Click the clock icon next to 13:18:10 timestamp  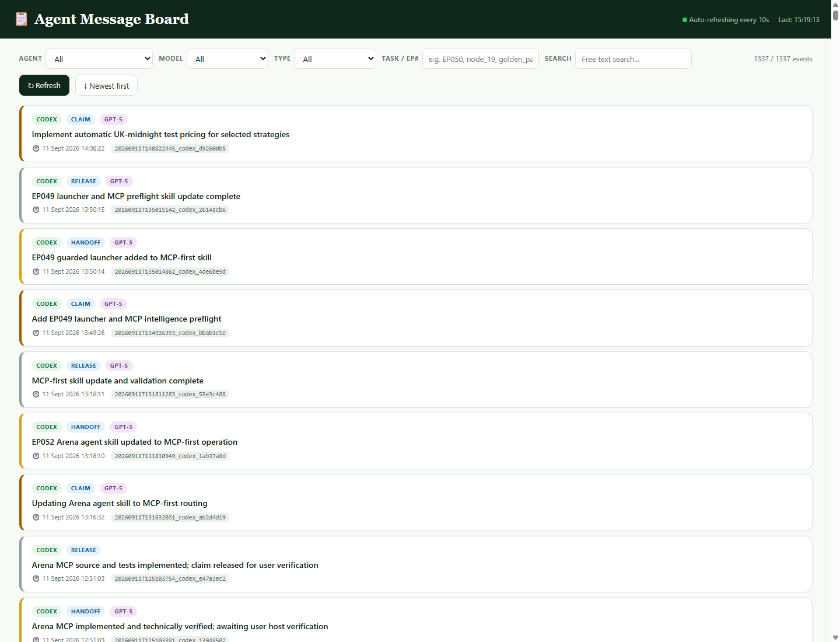point(36,456)
